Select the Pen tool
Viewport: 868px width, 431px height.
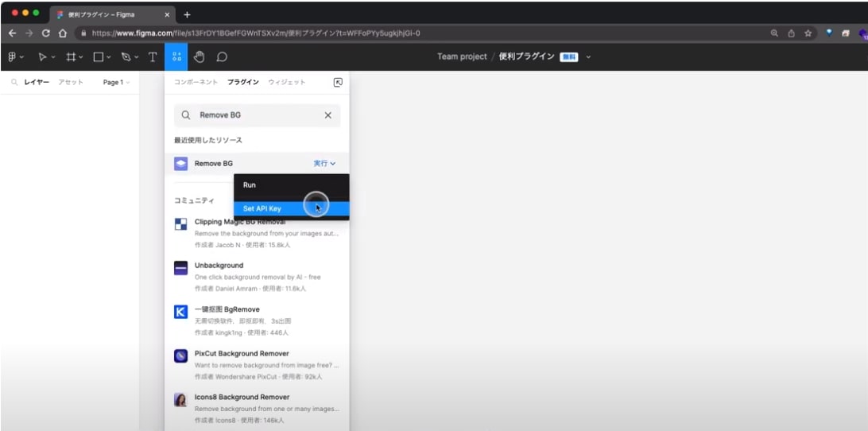(x=126, y=57)
